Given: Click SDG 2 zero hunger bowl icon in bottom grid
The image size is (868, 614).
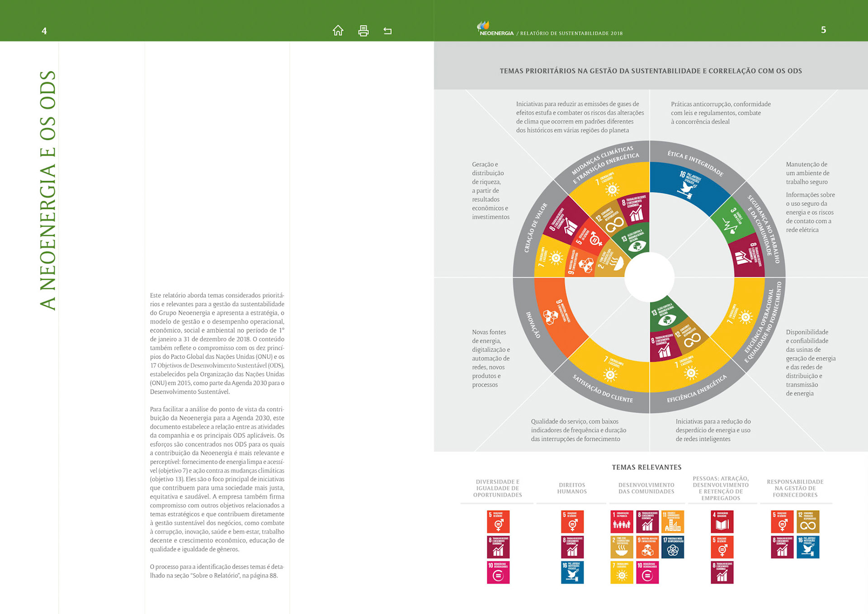Looking at the screenshot, I should click(622, 547).
